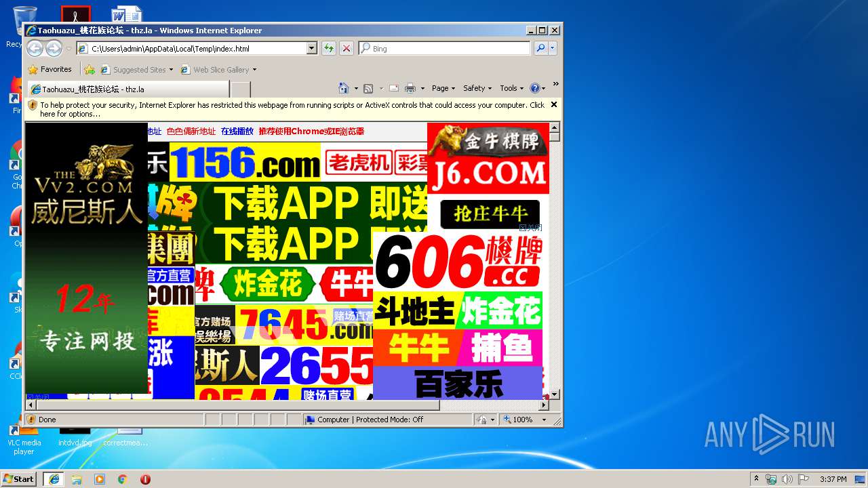Click the address bar field
This screenshot has height=488, width=868.
[x=198, y=48]
